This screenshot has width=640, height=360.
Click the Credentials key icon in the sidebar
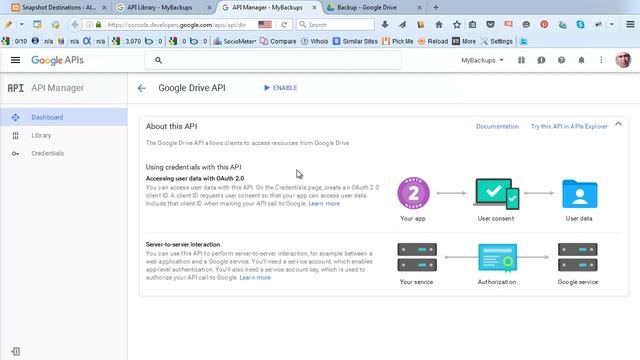click(x=16, y=153)
